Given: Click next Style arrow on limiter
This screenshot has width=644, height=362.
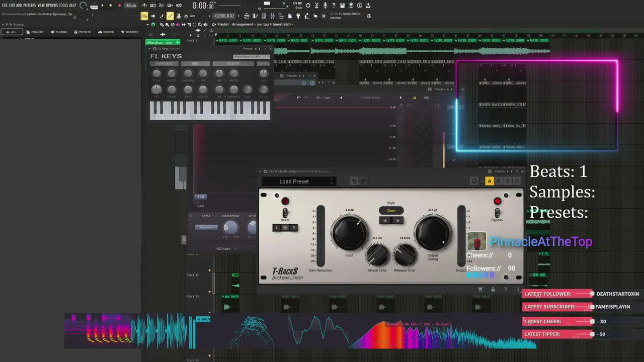Looking at the screenshot, I should (397, 220).
